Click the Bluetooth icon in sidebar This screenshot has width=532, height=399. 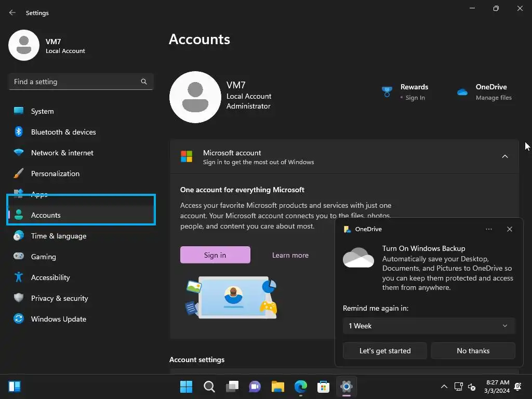click(19, 131)
